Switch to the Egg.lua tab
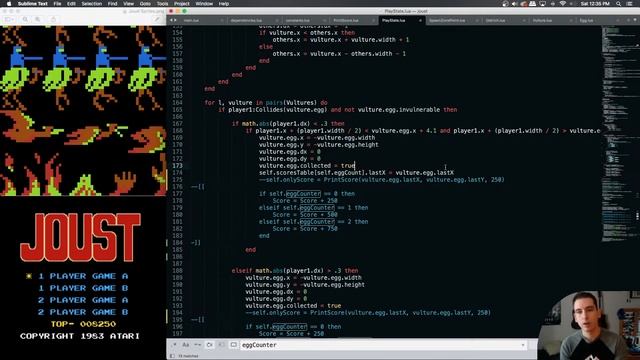 click(586, 20)
